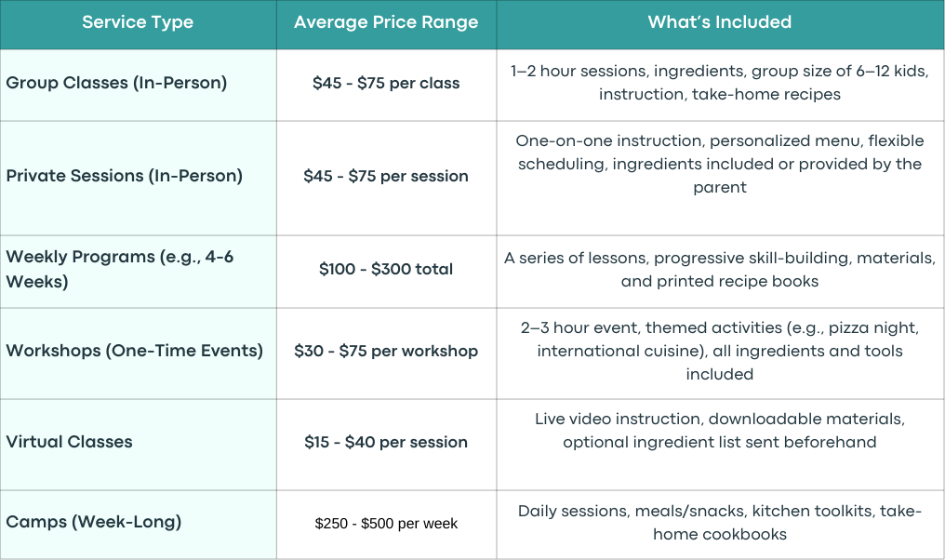
Task: Select the Workshops (One-Time Events) cell
Action: [x=138, y=353]
